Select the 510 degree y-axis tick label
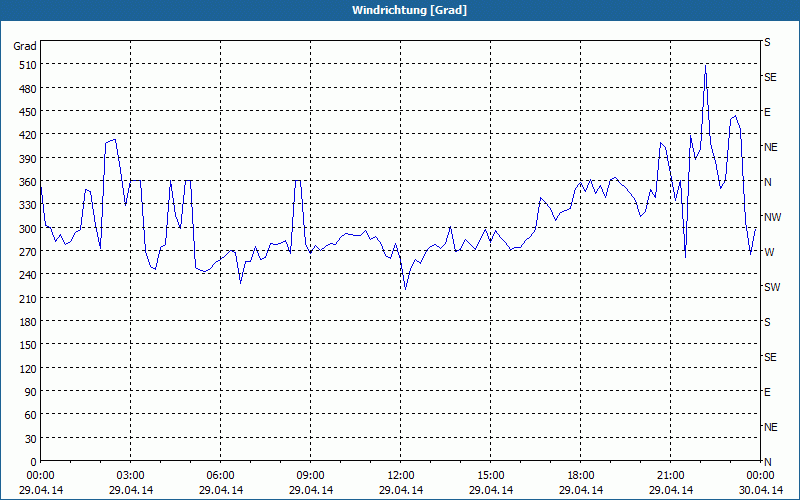This screenshot has width=800, height=500. 25,65
